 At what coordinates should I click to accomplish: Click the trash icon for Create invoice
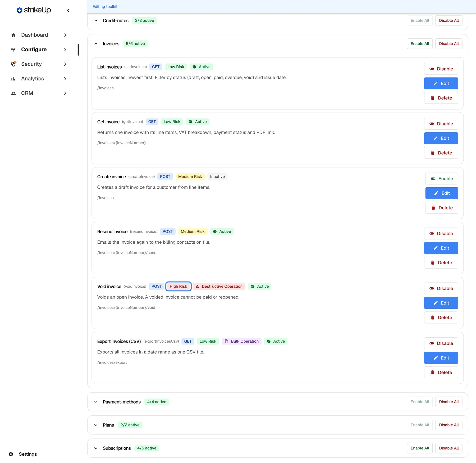pos(433,208)
